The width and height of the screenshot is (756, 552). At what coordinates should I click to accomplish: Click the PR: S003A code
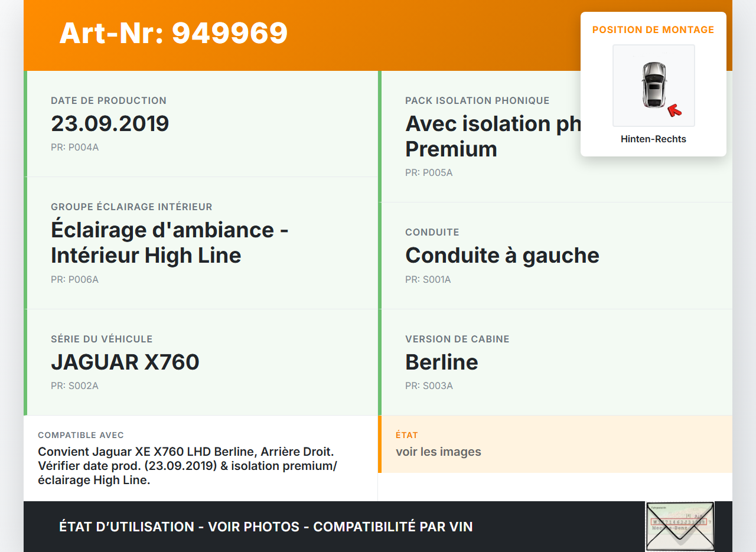coord(429,386)
